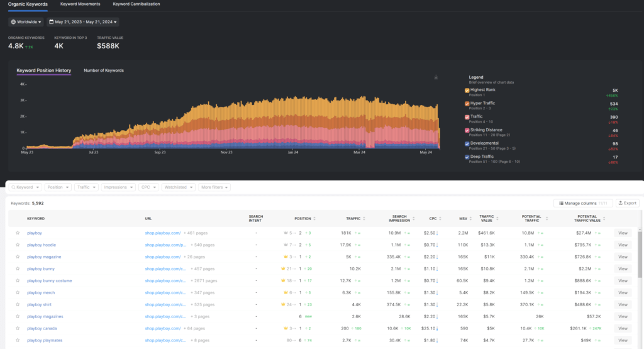Click View for 'playboy canada' row
The height and width of the screenshot is (349, 644).
(x=623, y=328)
